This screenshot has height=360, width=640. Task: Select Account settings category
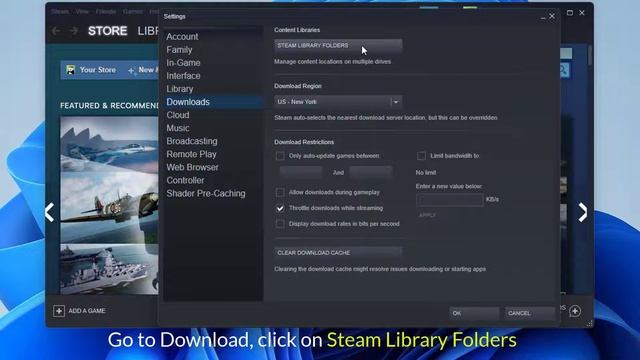182,37
